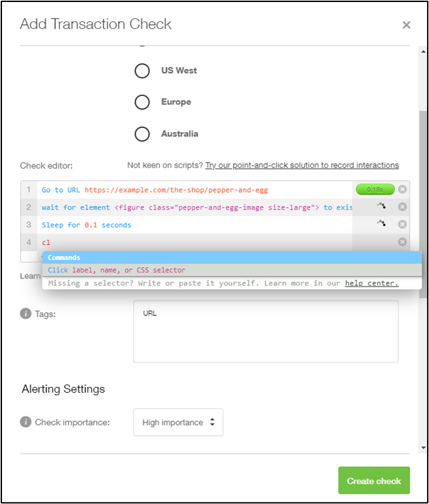
Task: Remove step 3 Sleep for 0.1 seconds
Action: pyautogui.click(x=402, y=224)
